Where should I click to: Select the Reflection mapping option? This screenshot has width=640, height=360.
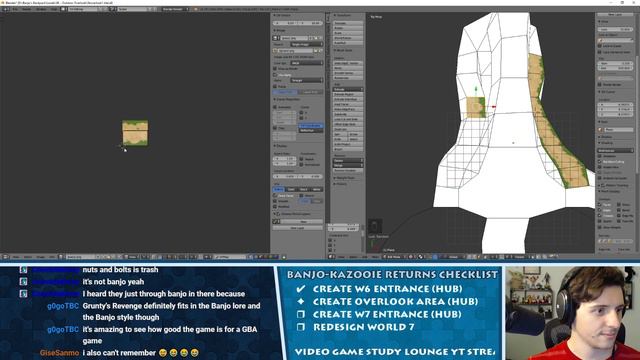(311, 131)
